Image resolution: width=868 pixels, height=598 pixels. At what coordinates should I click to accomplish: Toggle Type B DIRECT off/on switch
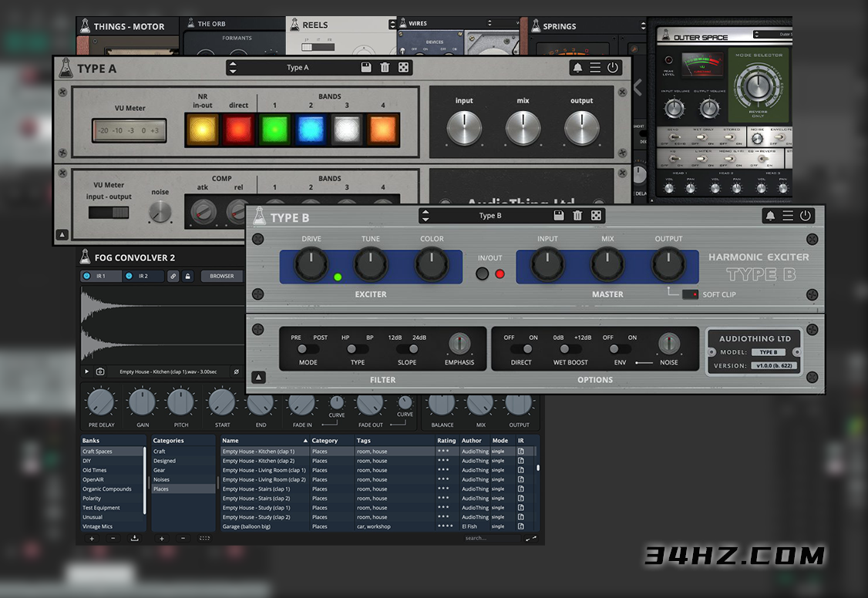point(521,349)
